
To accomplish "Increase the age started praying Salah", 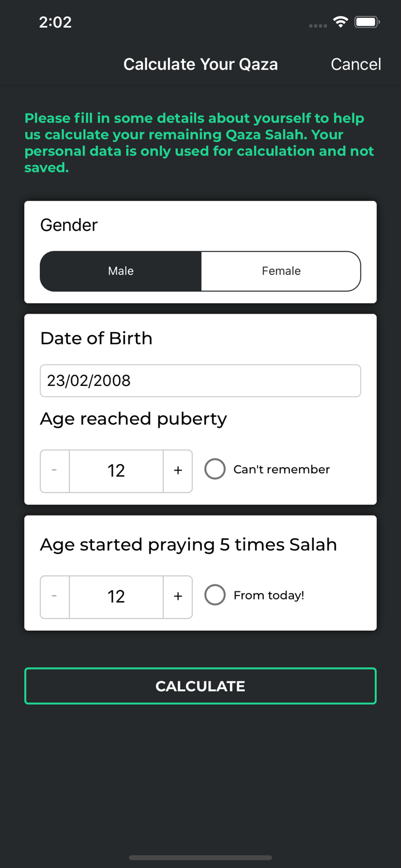I will (178, 597).
